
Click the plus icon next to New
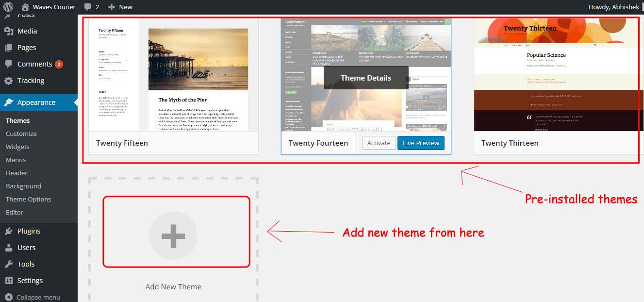pos(112,7)
